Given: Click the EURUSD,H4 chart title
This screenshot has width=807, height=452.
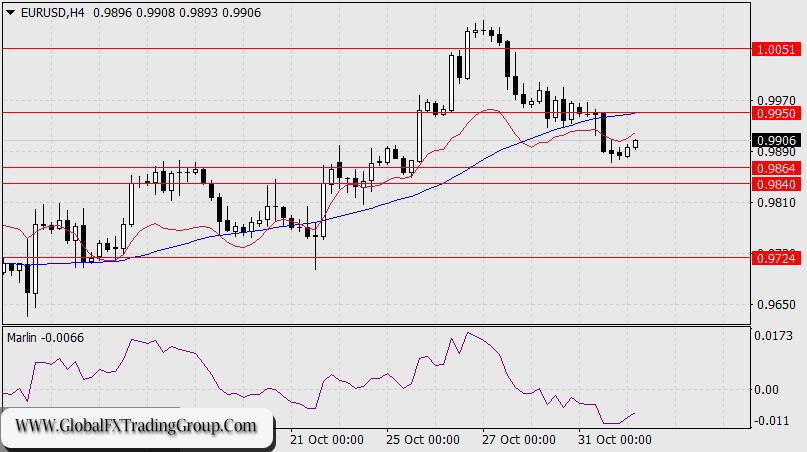Looking at the screenshot, I should coord(52,13).
